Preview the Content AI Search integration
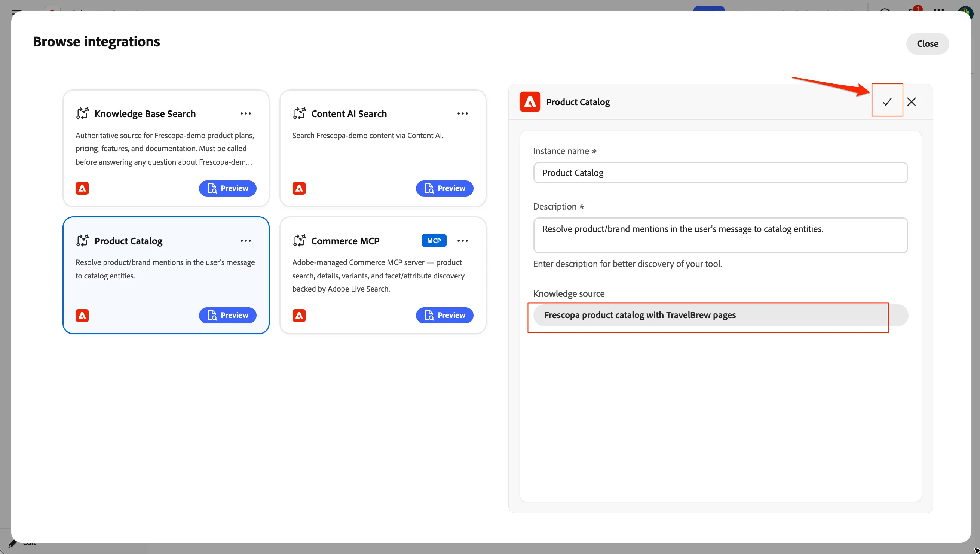Image resolution: width=980 pixels, height=554 pixels. pyautogui.click(x=444, y=189)
